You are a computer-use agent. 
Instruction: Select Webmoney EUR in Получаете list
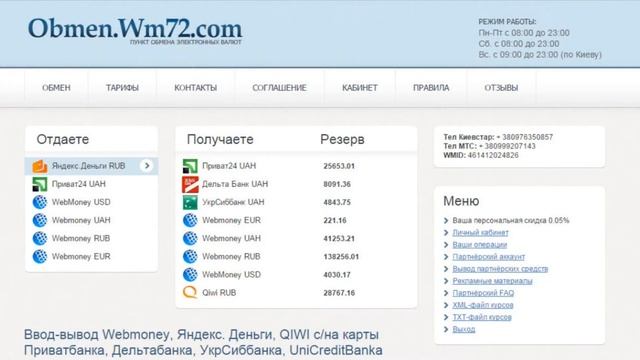(x=296, y=220)
